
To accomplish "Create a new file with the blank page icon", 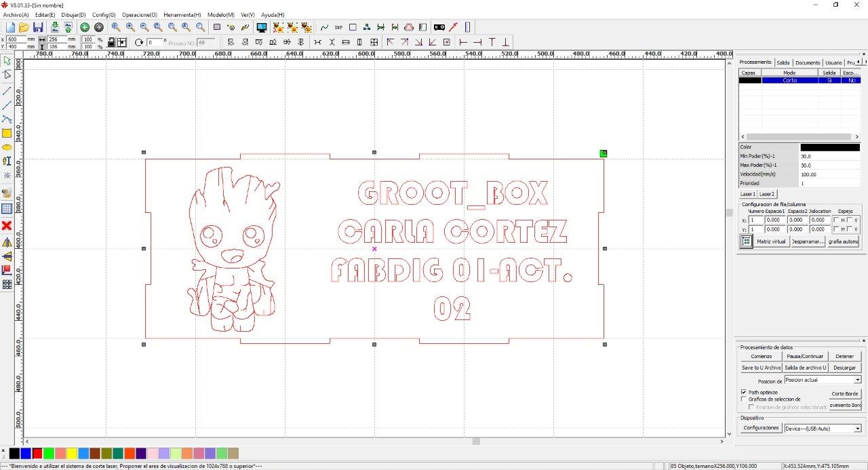I will [x=10, y=27].
